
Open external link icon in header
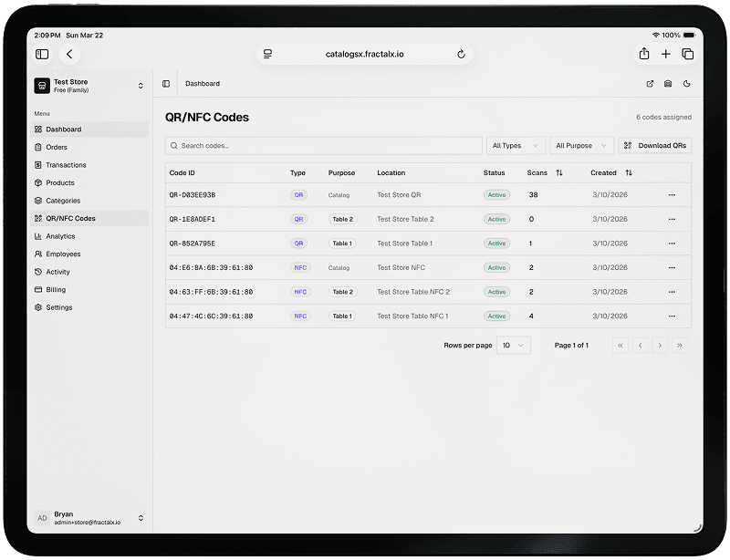[x=650, y=84]
